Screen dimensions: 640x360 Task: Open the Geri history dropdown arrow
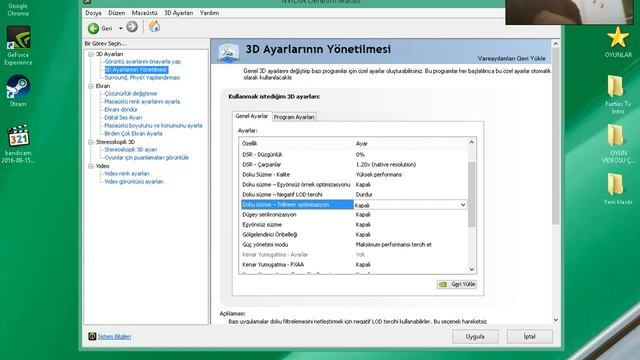click(x=120, y=28)
